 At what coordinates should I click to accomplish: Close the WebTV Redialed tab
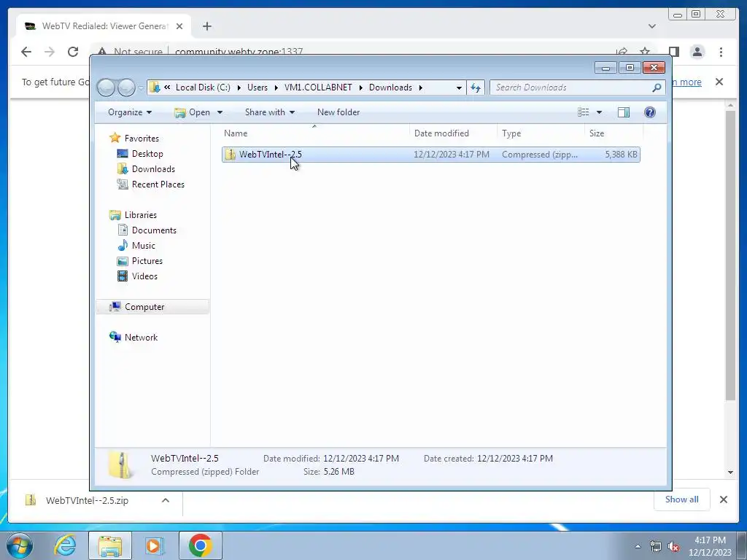(179, 26)
